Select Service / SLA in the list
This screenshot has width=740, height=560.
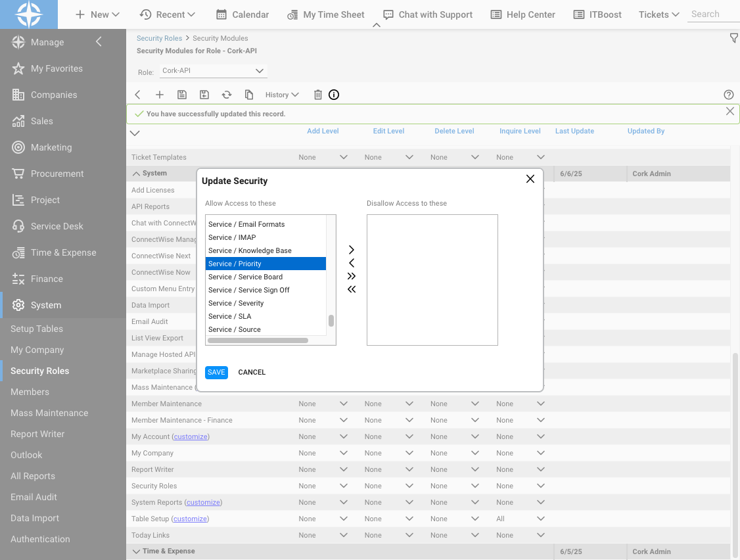point(266,316)
